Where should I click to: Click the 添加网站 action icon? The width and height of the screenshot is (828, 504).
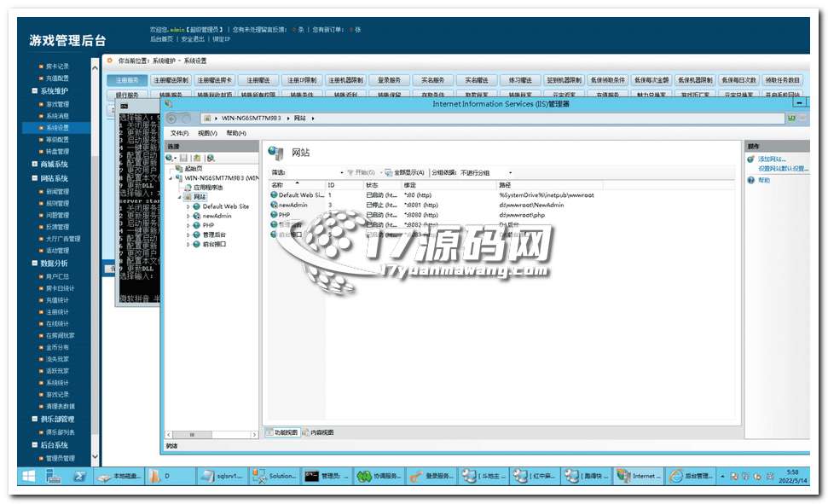click(x=750, y=159)
